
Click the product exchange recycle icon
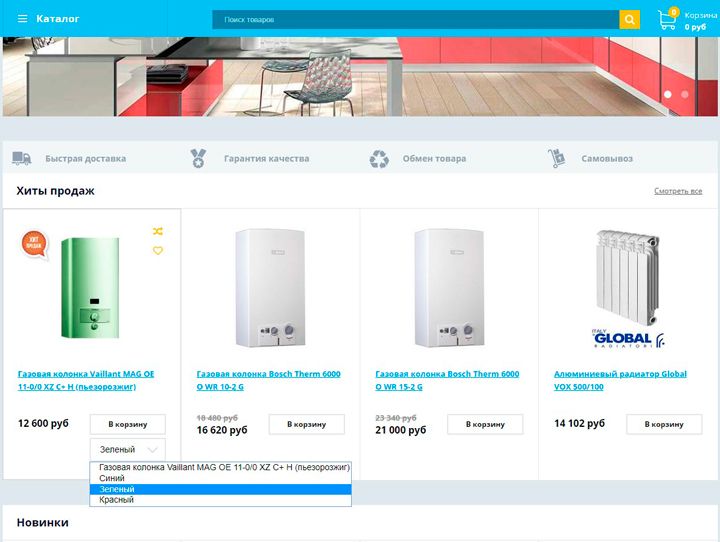tap(379, 158)
